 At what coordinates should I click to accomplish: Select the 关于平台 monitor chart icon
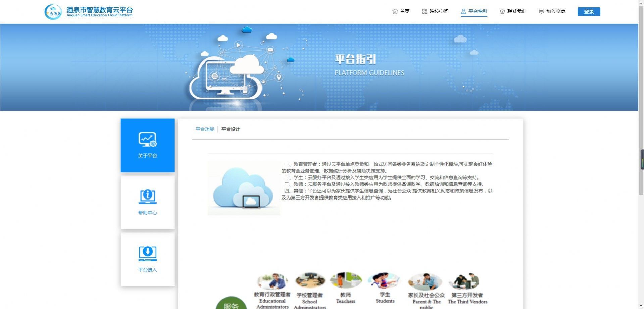147,140
